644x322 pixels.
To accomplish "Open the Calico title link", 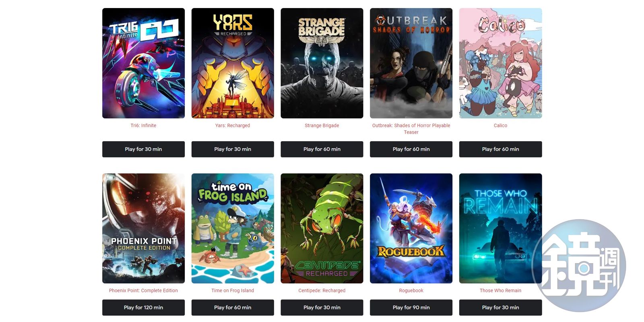I will point(500,126).
